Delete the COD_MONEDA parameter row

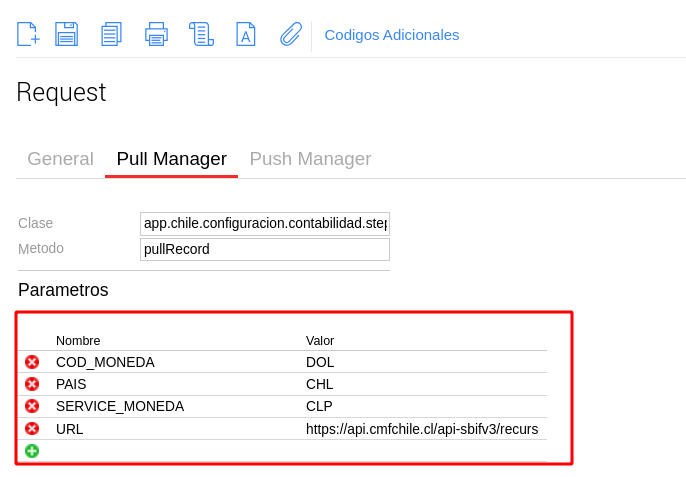(32, 362)
